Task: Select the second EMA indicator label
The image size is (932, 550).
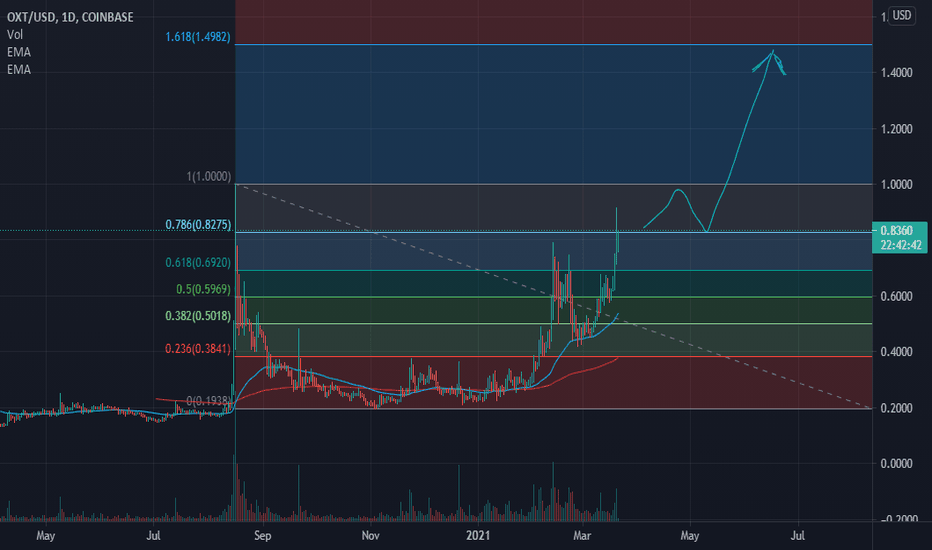Action: [19, 70]
